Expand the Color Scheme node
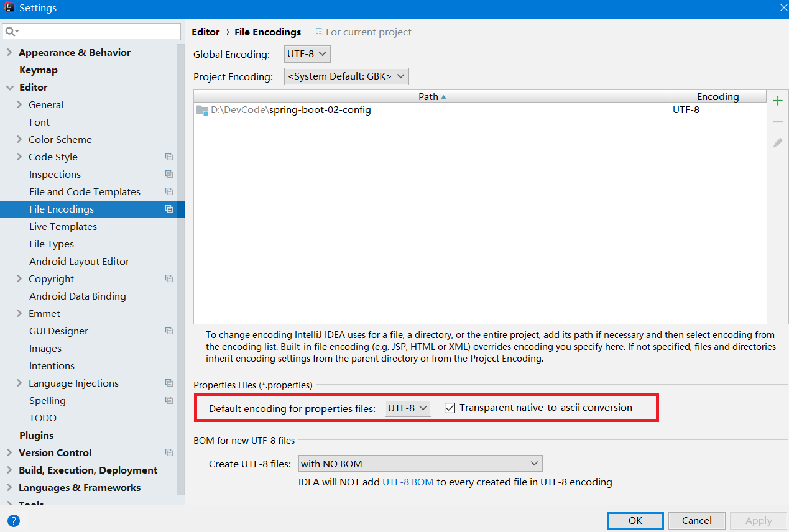The height and width of the screenshot is (532, 789). 20,140
